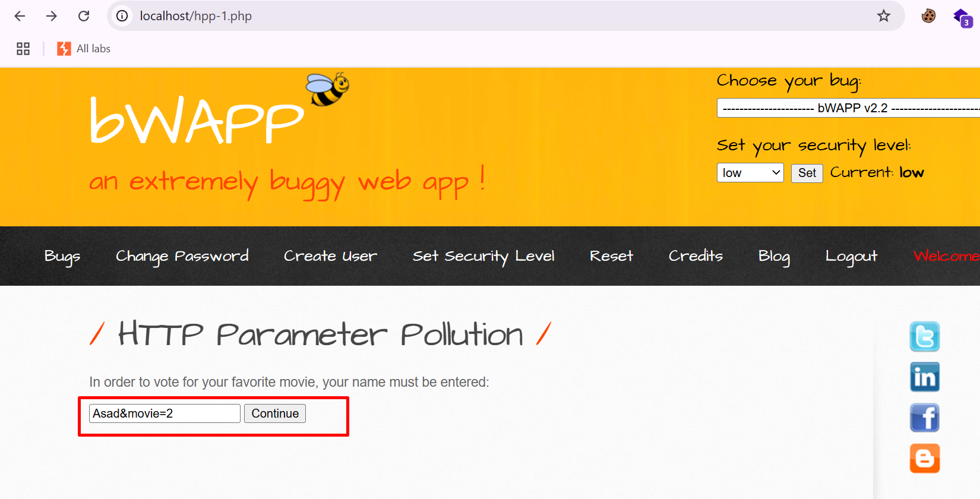The image size is (980, 499).
Task: Expand the bWAPP v2.2 bug dropdown
Action: pyautogui.click(x=848, y=108)
